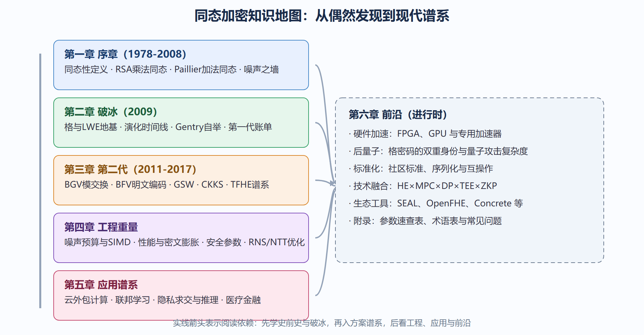Viewport: 644px width, 335px height.
Task: Click the 后量子：格密码的双重身份 bullet
Action: 438,151
